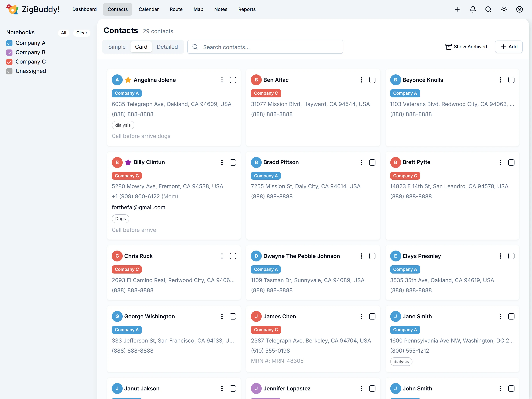Select Angelina Jolene's card checkbox

[233, 80]
